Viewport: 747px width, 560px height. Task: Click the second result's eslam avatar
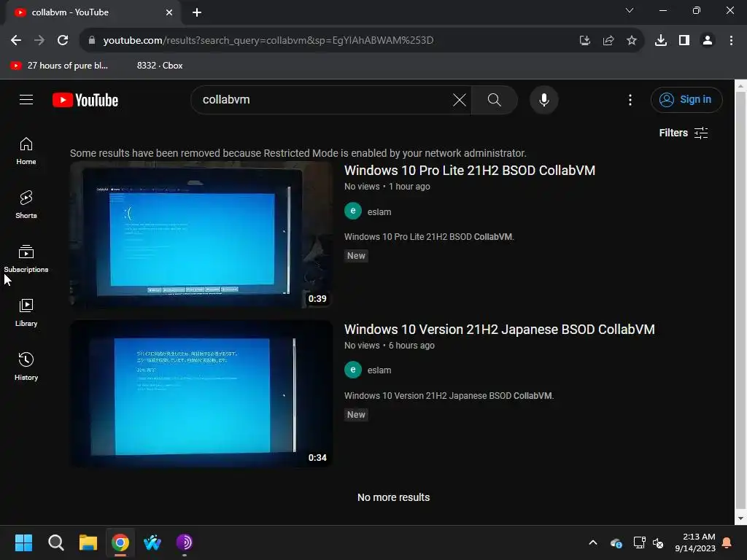click(x=353, y=370)
